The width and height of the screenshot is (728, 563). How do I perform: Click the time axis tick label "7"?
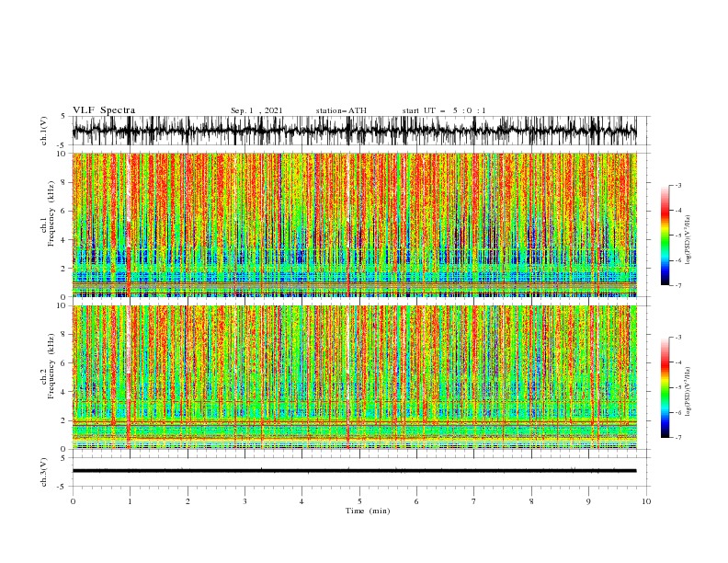click(x=474, y=501)
